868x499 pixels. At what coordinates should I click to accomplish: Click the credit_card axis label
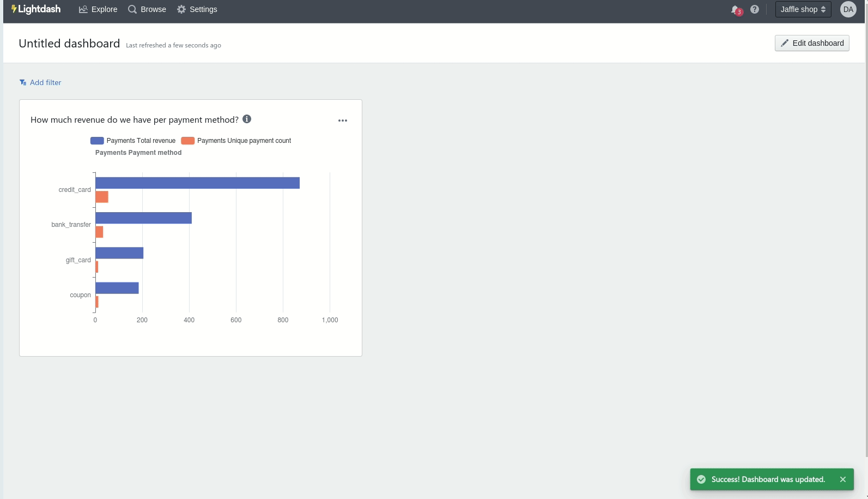pos(75,190)
